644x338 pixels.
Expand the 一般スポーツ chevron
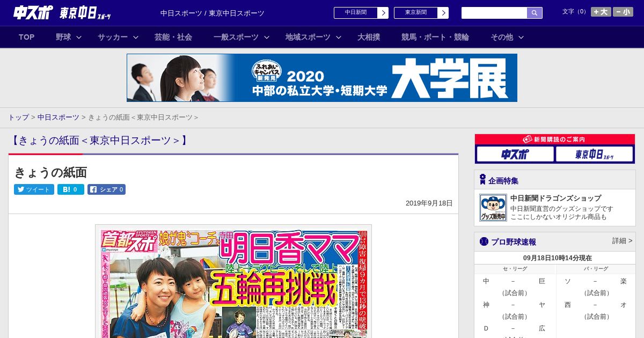pos(267,37)
